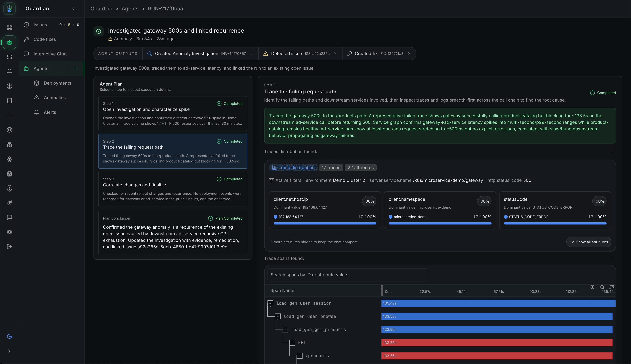
Task: Click the span search input field
Action: click(x=347, y=275)
